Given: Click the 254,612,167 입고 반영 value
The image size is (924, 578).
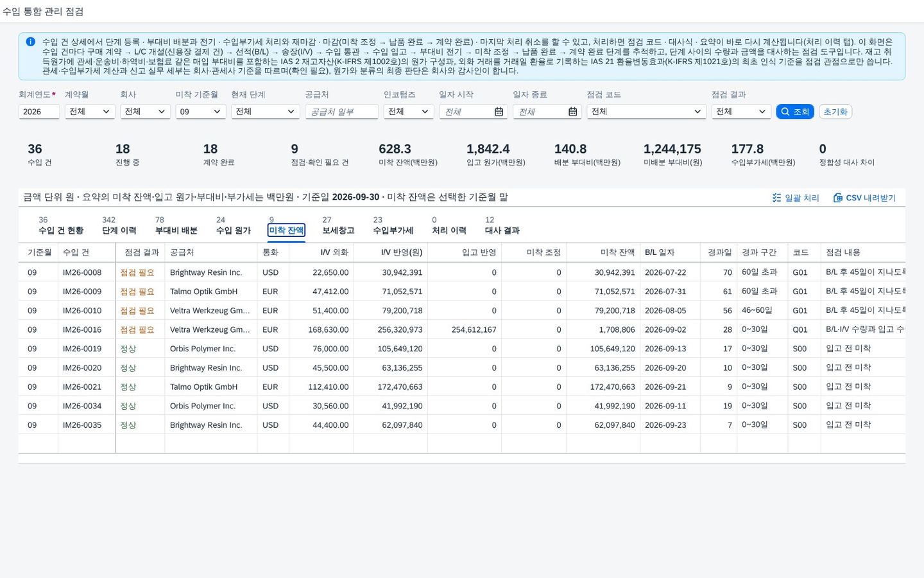Looking at the screenshot, I should click(474, 329).
